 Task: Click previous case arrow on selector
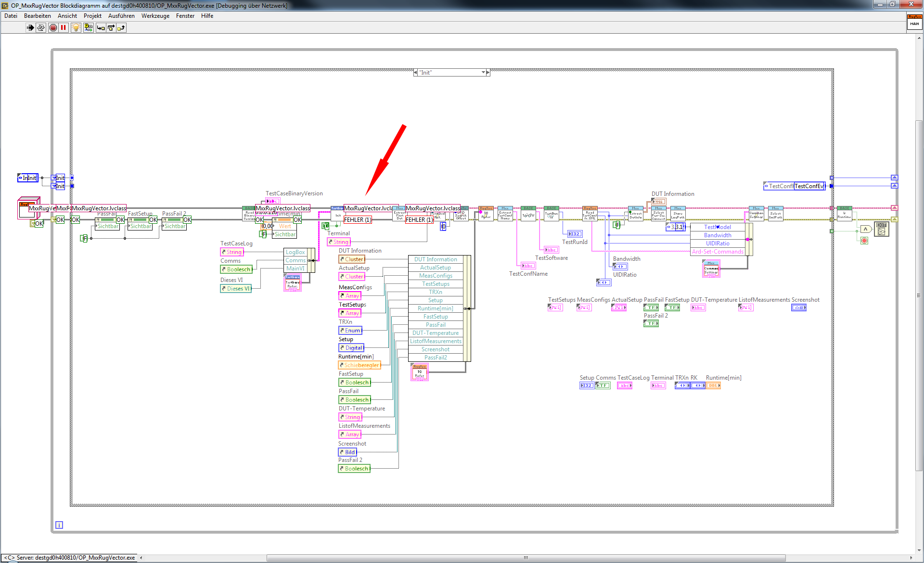416,73
